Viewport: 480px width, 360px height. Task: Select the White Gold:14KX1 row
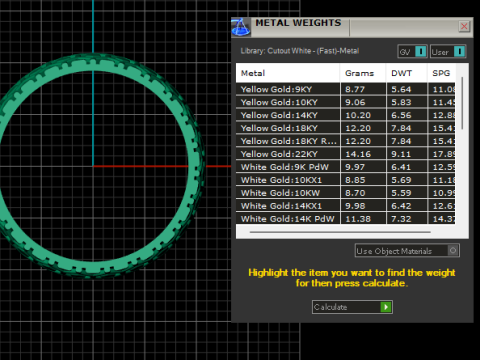click(345, 206)
